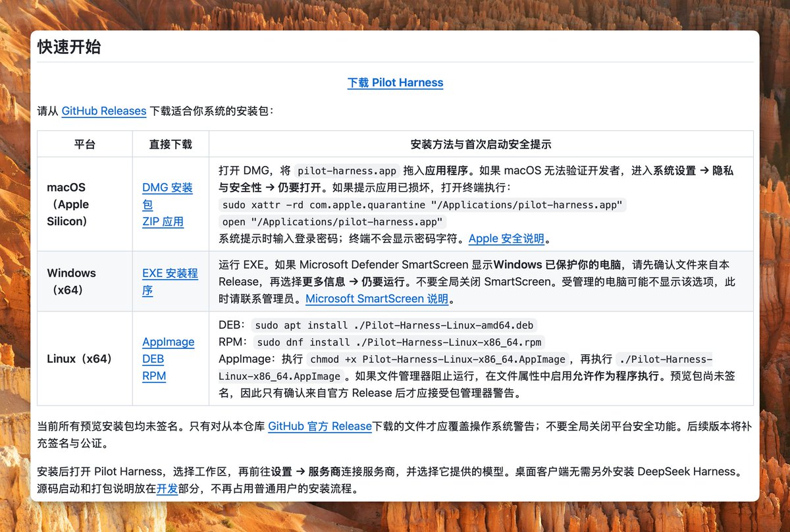Open the Apple 安全说明 link
Viewport: 790px width, 532px height.
pyautogui.click(x=506, y=239)
